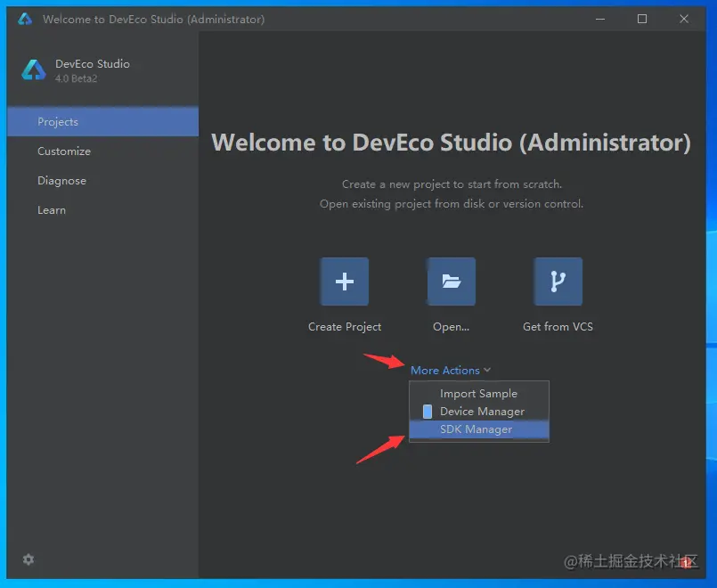Choose Device Manager menu entry
Screen dimensions: 717x588
[479, 412]
